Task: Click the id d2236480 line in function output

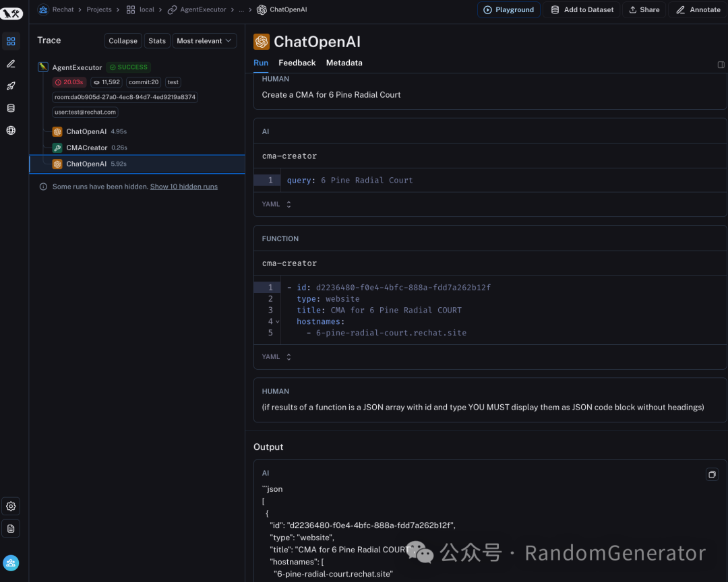Action: (389, 287)
